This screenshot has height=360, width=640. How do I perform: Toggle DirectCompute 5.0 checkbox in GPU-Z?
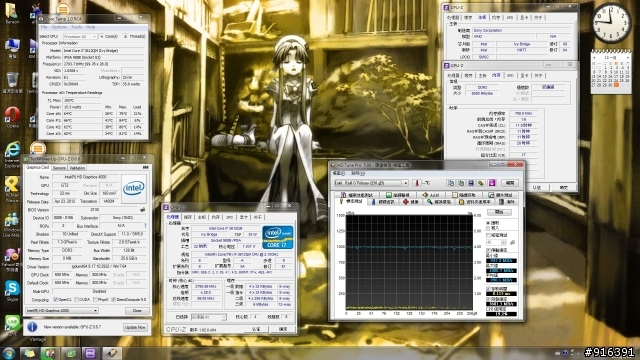(x=113, y=300)
